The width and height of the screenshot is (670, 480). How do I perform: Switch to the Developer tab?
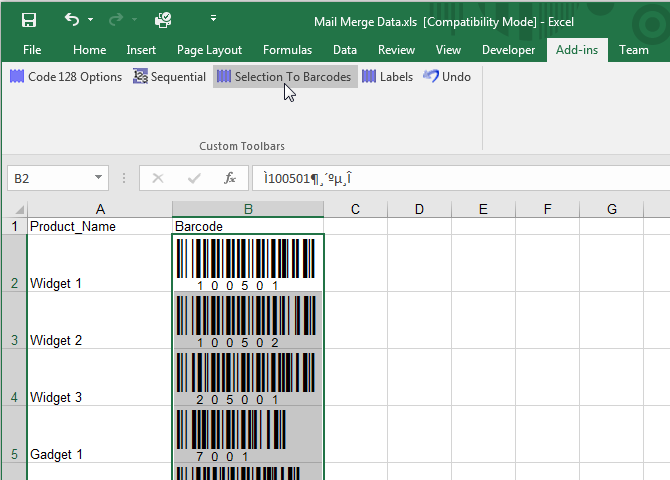(x=508, y=50)
